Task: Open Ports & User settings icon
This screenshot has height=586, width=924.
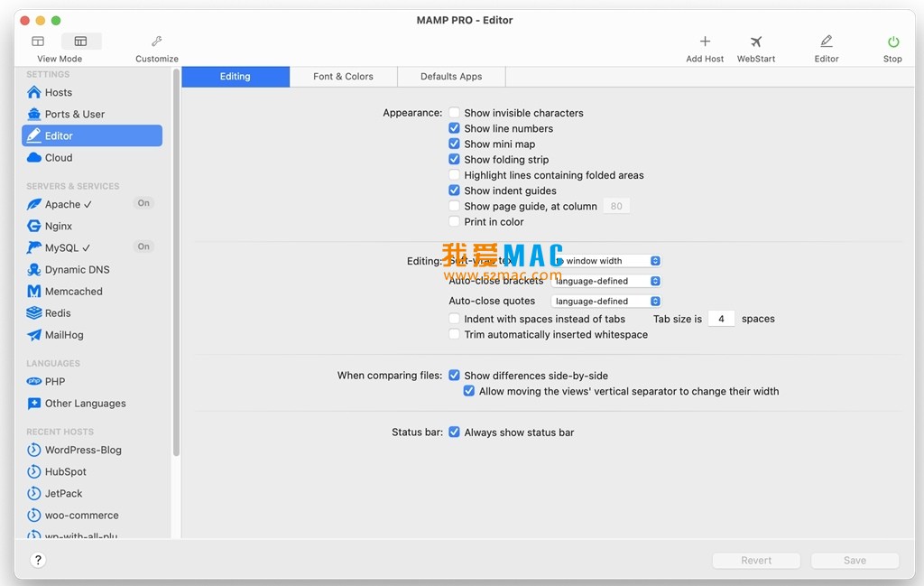Action: 34,115
